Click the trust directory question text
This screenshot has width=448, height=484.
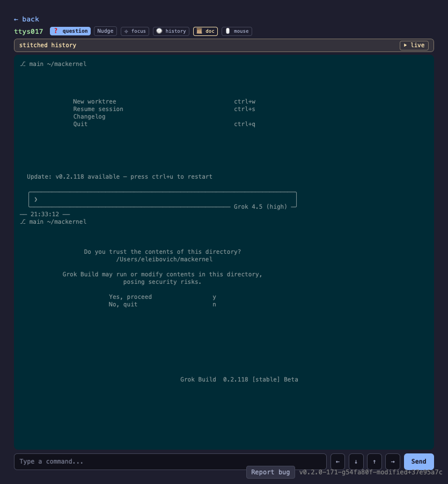[x=162, y=252]
